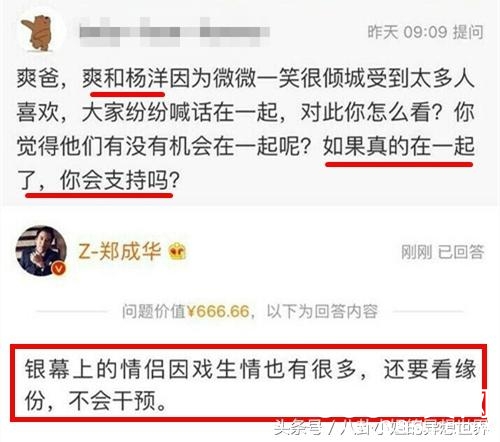Open the asker's bear avatar
This screenshot has height=442, width=500.
point(41,33)
